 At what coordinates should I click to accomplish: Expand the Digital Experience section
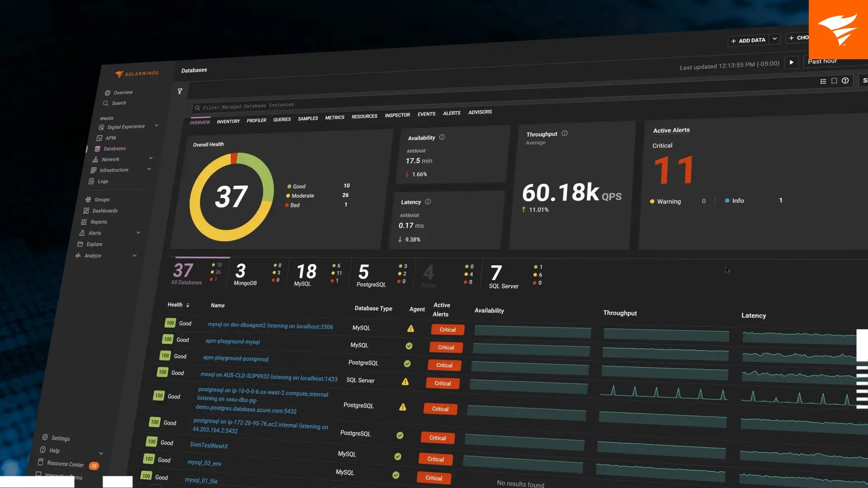pos(156,125)
